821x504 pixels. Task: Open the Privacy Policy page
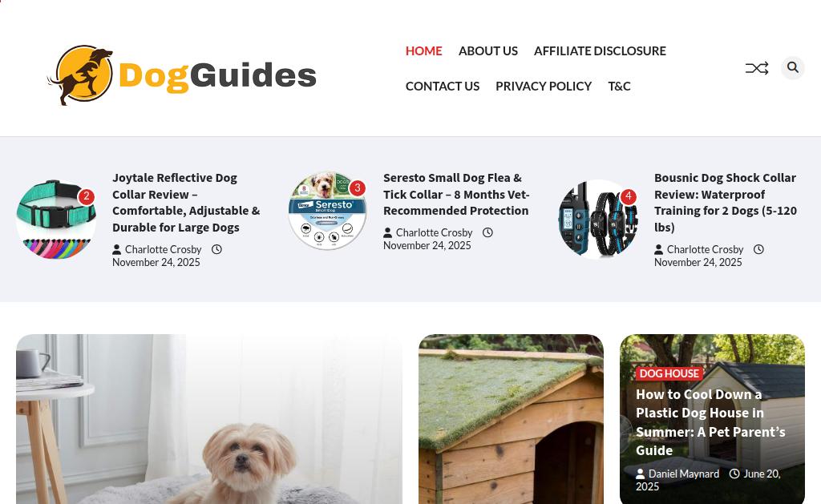[544, 86]
